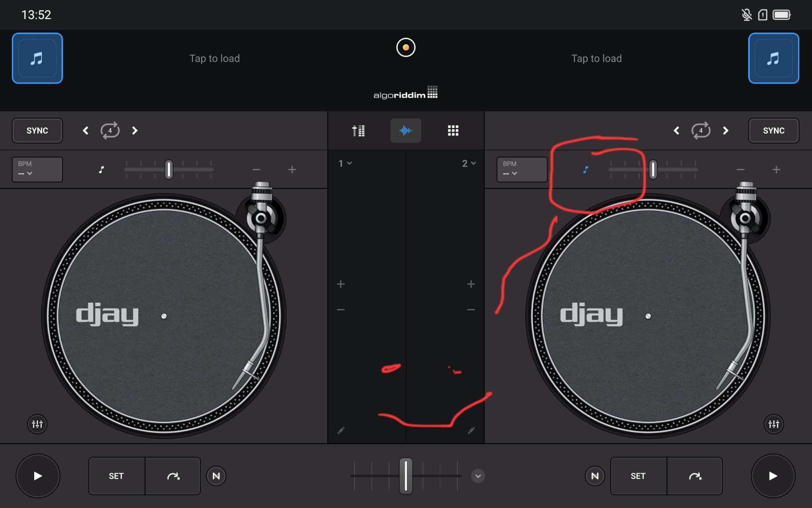Expand crossfader options chevron
812x508 pixels.
click(x=478, y=476)
